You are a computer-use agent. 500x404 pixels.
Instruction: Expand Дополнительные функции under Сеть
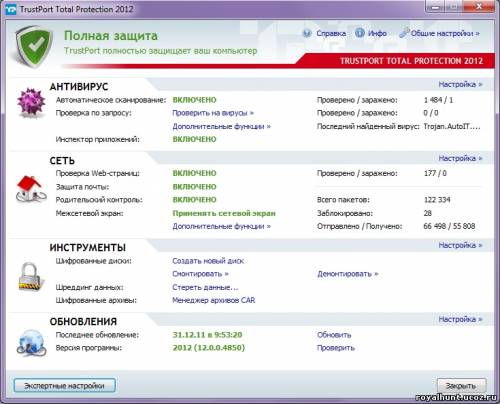[222, 226]
